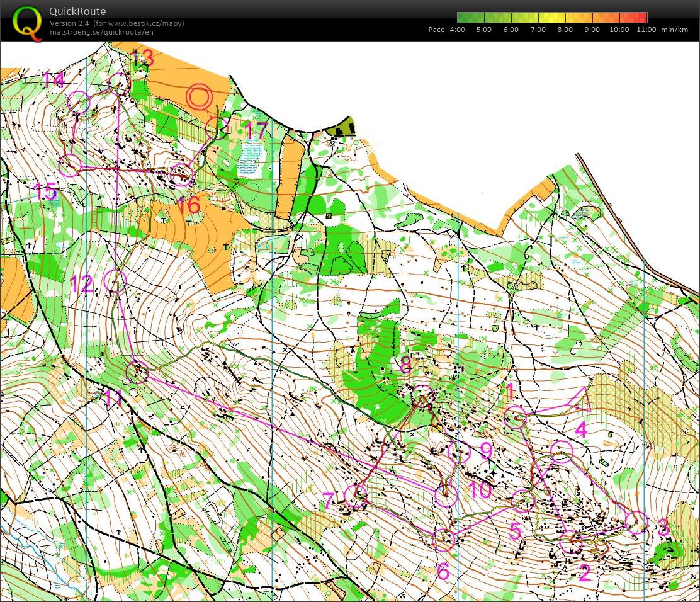Viewport: 700px width, 602px height.
Task: Select control circle 1 on the map
Action: tap(516, 416)
